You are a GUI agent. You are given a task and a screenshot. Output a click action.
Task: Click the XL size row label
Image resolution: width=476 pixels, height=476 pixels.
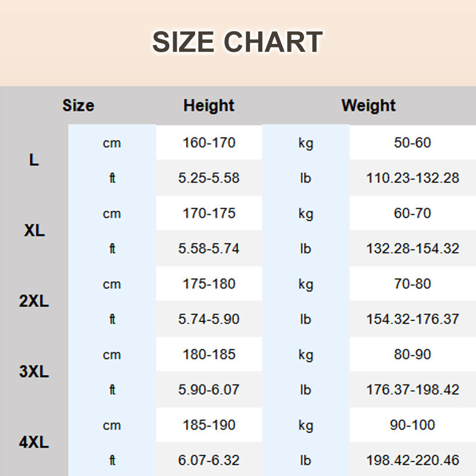click(34, 231)
